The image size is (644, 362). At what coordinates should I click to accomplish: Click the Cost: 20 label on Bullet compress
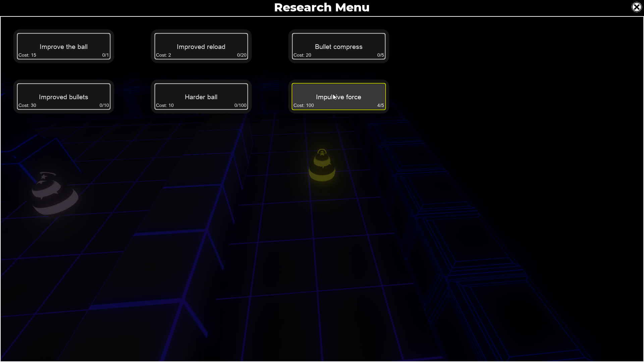pos(302,55)
